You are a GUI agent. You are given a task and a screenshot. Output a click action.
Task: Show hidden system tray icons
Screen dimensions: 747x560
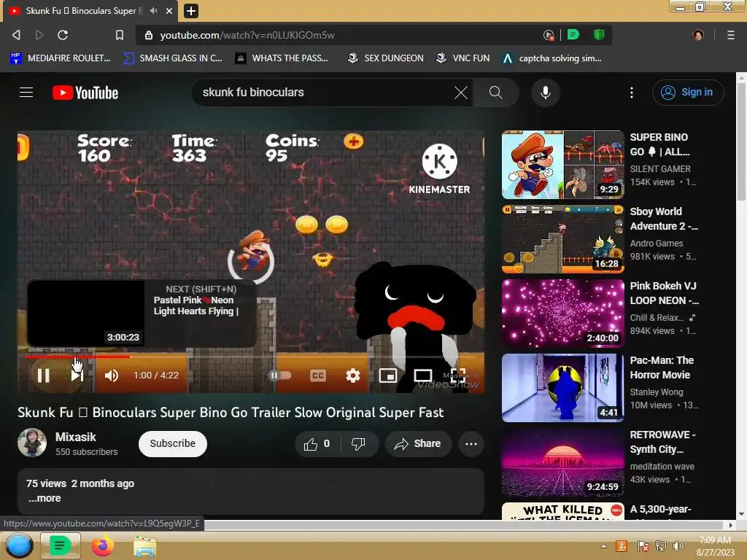[603, 546]
